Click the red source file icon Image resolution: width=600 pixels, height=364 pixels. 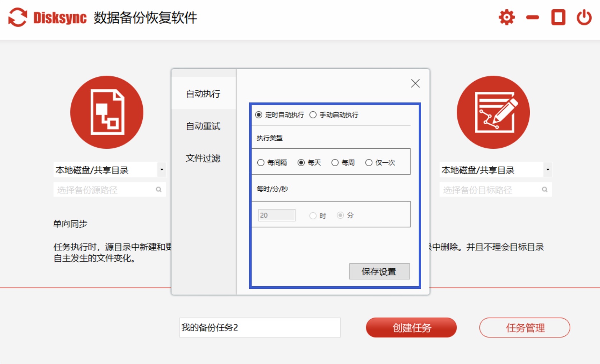click(x=107, y=112)
